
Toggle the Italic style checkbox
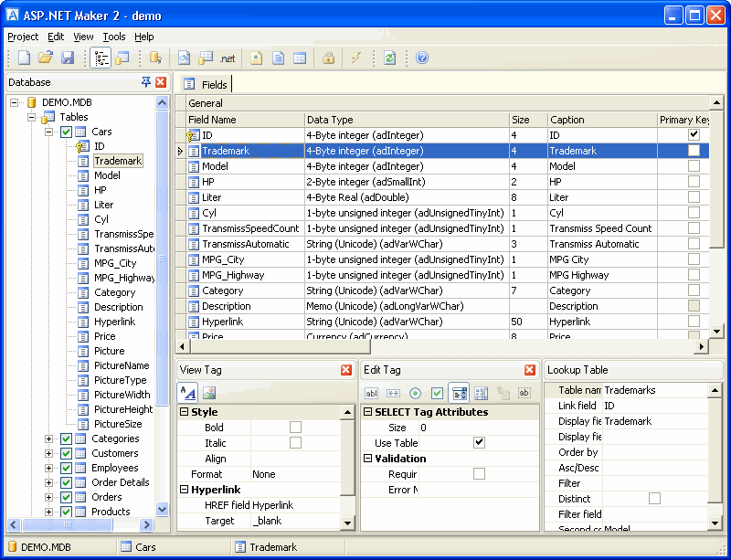click(x=295, y=442)
